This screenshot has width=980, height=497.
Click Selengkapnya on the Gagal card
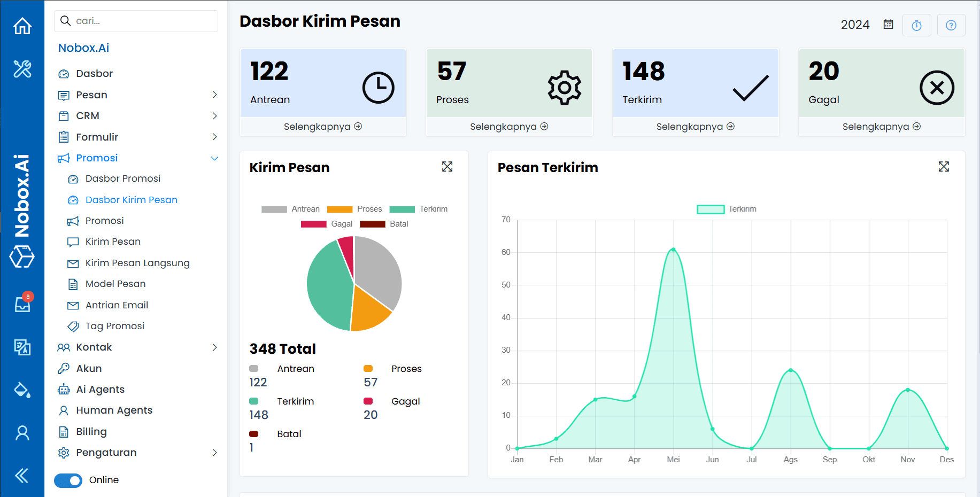click(x=881, y=126)
